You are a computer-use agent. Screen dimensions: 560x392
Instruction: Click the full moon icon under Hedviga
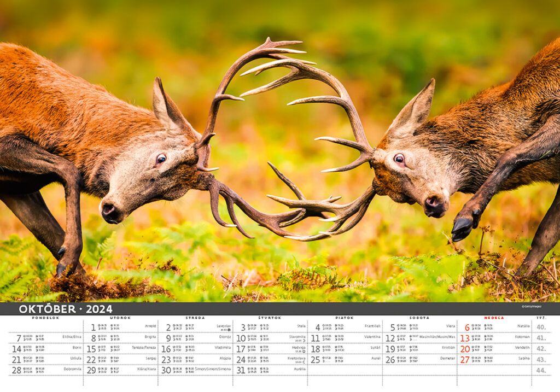point(304,352)
